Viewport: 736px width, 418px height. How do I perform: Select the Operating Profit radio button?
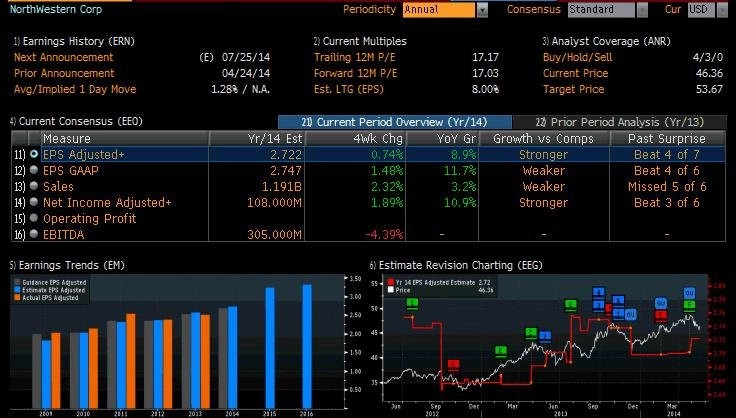tap(34, 218)
